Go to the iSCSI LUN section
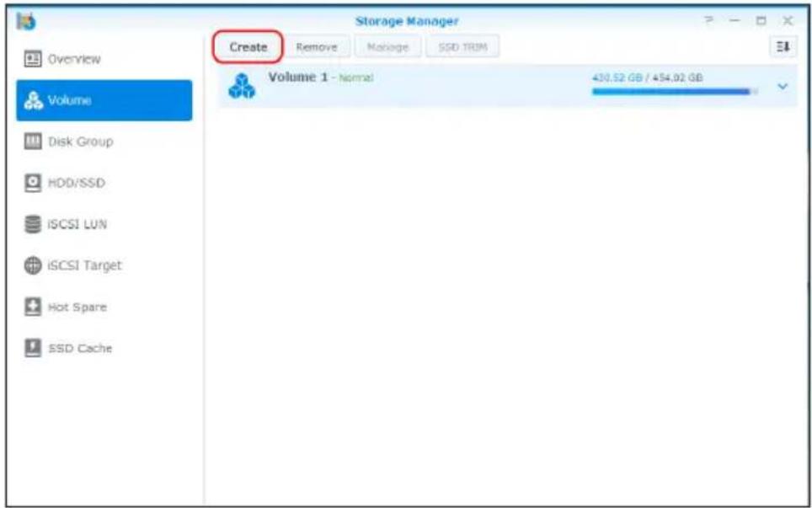The width and height of the screenshot is (812, 508). click(104, 224)
